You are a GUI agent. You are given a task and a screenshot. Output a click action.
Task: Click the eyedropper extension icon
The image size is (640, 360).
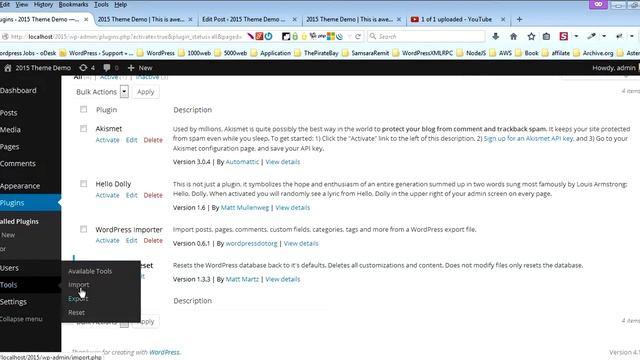(x=591, y=36)
